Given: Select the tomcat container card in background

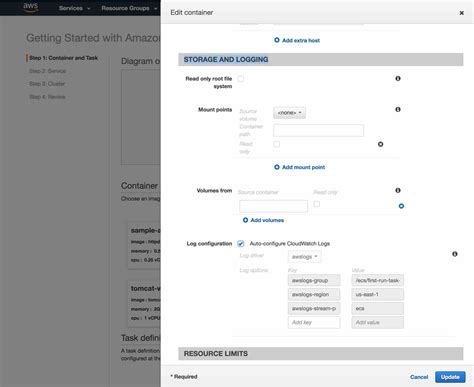Looking at the screenshot, I should tap(144, 303).
